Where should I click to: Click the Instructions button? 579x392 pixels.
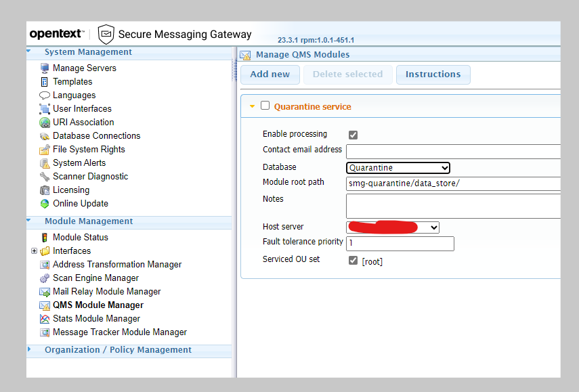pos(433,74)
